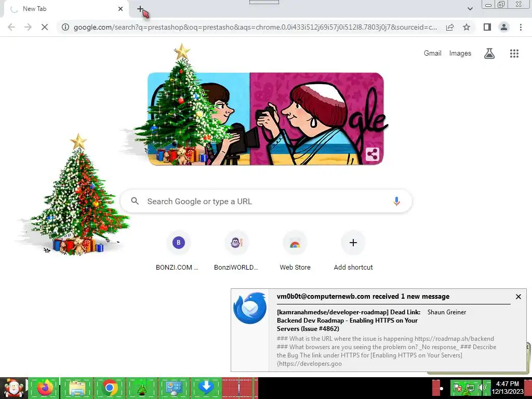The height and width of the screenshot is (399, 532).
Task: Open the volume speaker tray icon
Action: coord(482,387)
